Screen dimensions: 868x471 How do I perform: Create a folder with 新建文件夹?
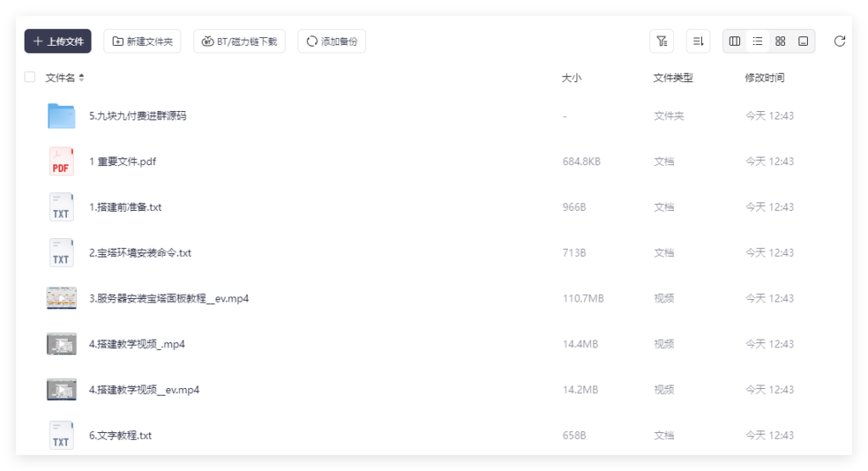coord(142,42)
